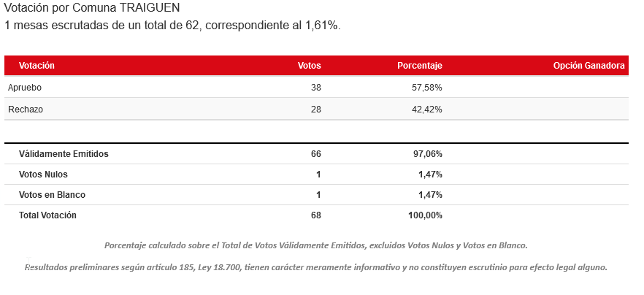644x295 pixels.
Task: Select the Total Votación row label
Action: tap(47, 215)
